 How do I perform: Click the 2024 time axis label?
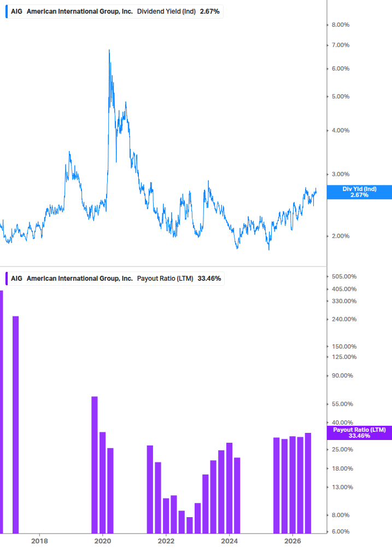pos(229,541)
